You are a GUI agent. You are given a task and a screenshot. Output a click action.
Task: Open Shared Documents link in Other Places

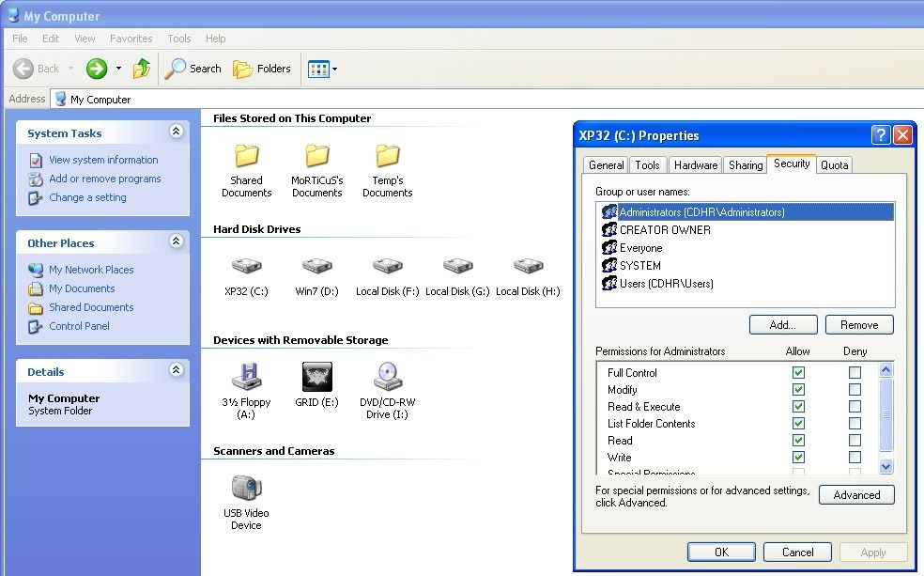tap(91, 307)
